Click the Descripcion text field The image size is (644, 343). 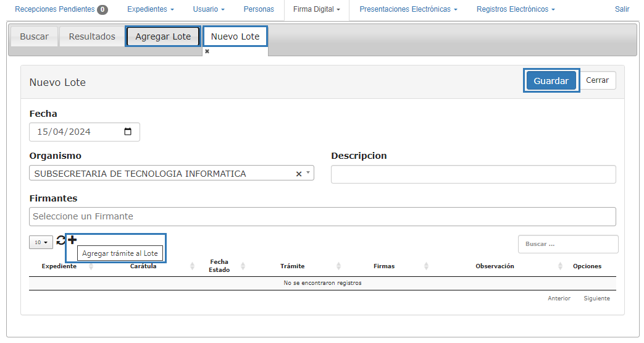pyautogui.click(x=473, y=174)
